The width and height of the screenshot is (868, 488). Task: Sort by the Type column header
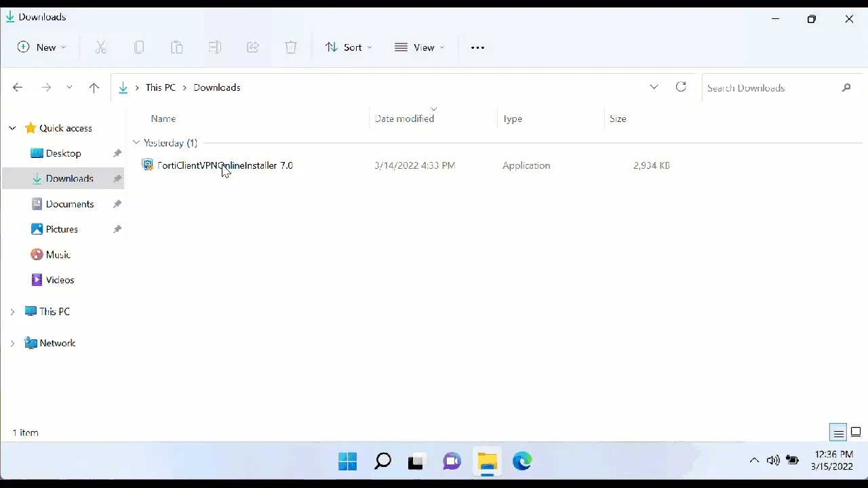(513, 119)
